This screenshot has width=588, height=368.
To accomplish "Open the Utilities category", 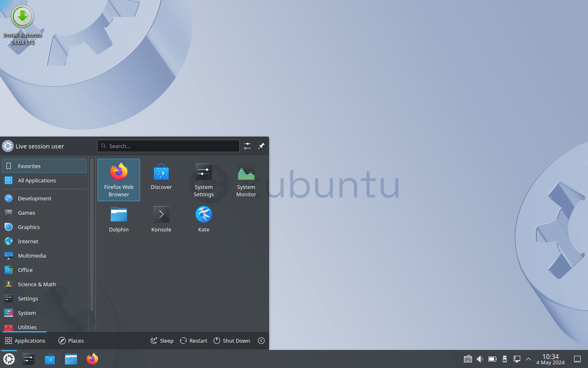I will pos(44,326).
